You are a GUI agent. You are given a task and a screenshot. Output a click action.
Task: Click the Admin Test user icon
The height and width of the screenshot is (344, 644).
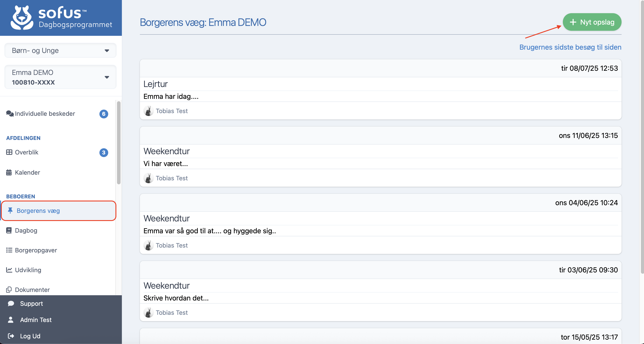[x=11, y=320]
